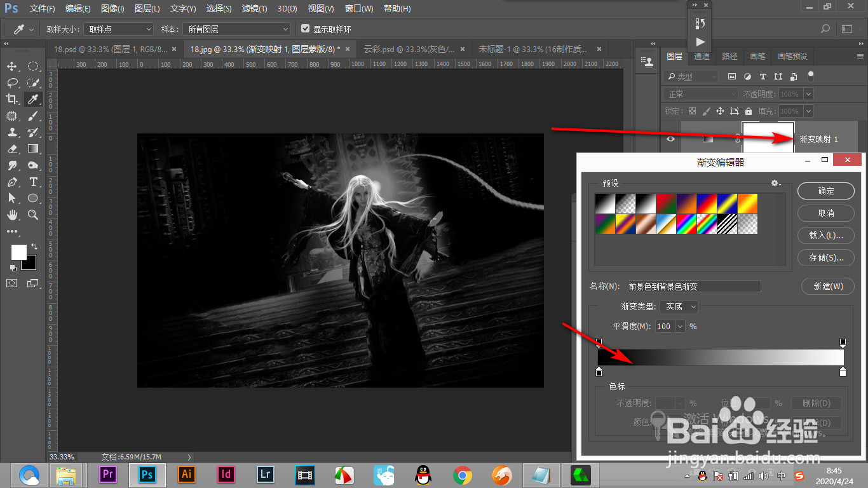Open the layer blend mode dropdown

pos(701,94)
